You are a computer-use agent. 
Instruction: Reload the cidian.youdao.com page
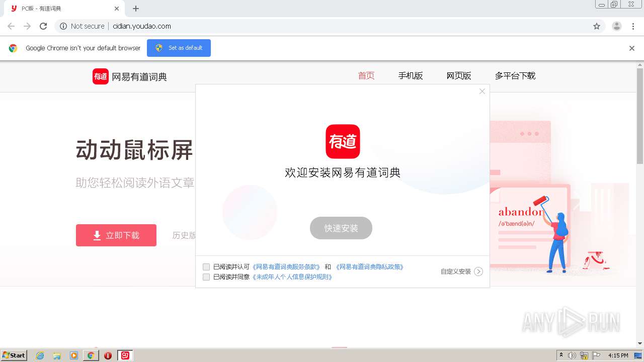click(43, 26)
